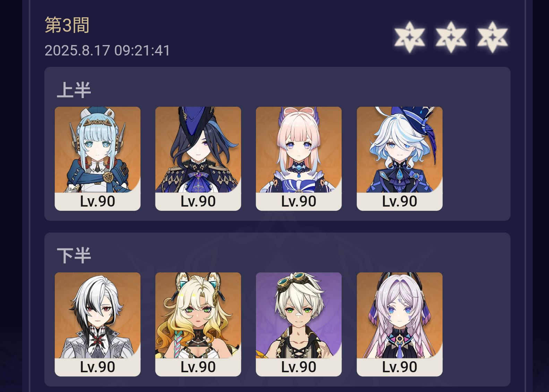This screenshot has height=392, width=549.
Task: Select the 下半 second half label
Action: [x=74, y=256]
